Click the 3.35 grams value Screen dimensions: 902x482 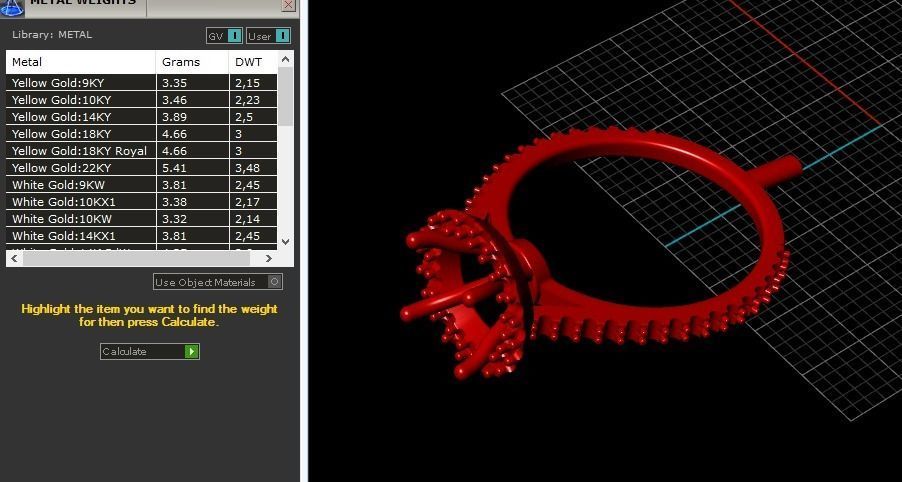[174, 83]
